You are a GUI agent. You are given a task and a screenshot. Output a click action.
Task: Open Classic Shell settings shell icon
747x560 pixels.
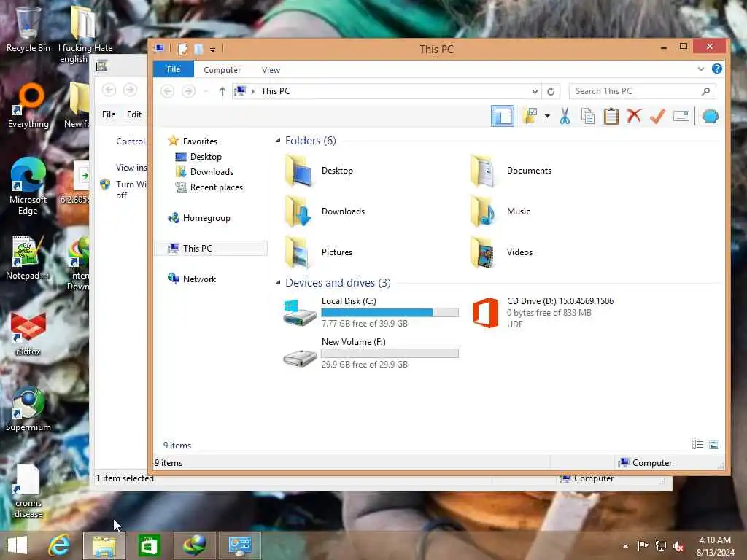(710, 116)
